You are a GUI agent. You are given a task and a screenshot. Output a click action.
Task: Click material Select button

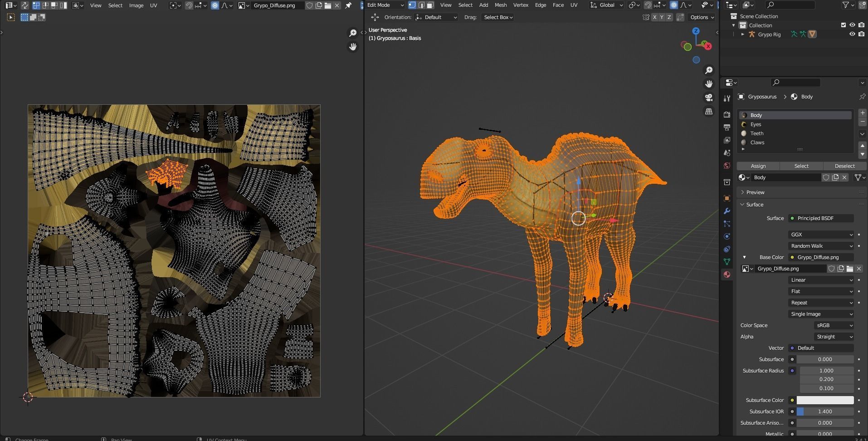coord(801,166)
